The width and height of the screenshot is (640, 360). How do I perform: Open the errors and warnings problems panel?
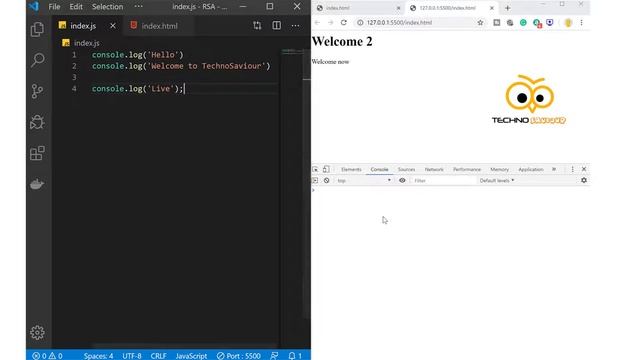point(47,356)
